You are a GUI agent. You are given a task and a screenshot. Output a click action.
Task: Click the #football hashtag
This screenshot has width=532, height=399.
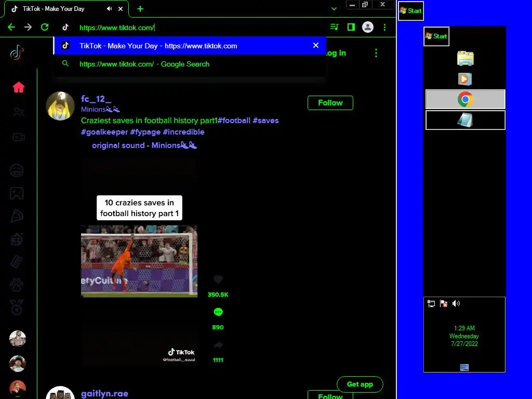tap(234, 121)
